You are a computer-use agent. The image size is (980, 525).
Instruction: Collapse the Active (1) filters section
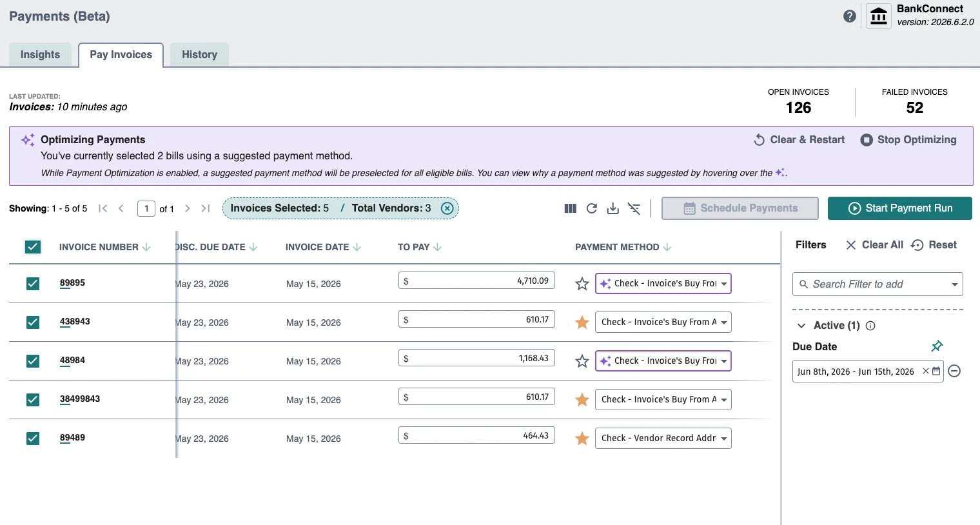[x=801, y=326]
